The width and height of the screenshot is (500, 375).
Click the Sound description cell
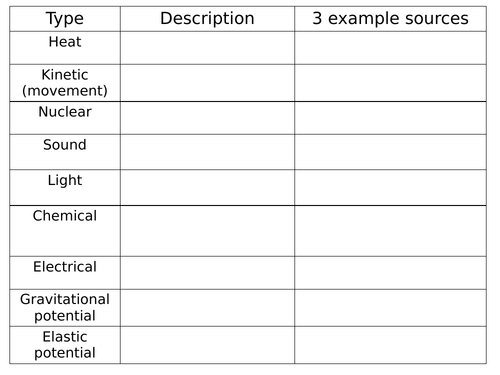tap(207, 152)
